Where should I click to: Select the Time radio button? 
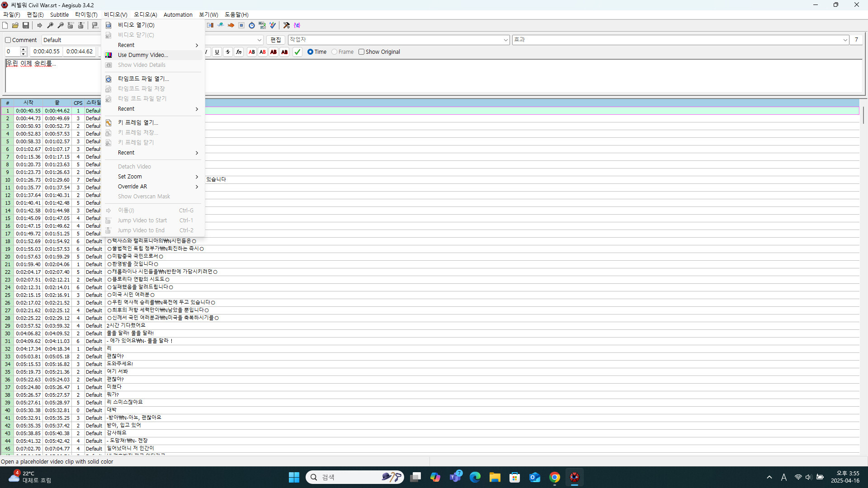pos(310,52)
